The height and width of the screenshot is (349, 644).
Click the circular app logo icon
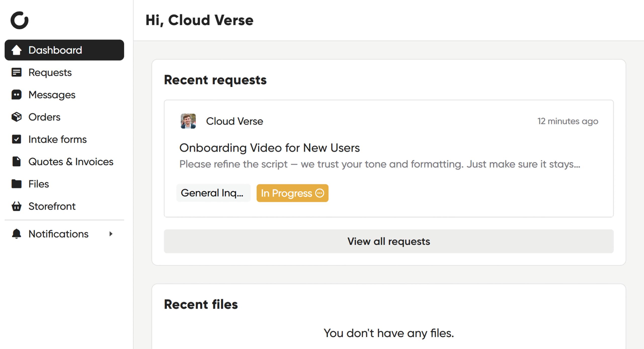[x=19, y=20]
